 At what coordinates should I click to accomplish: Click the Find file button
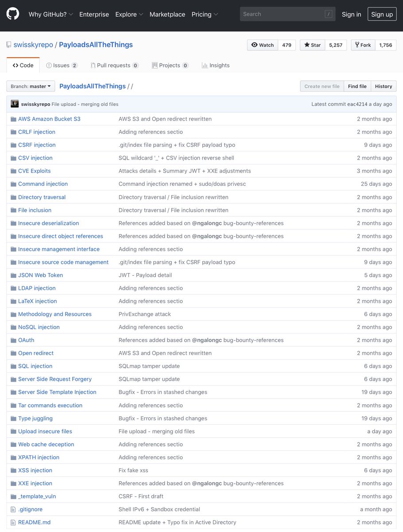357,86
